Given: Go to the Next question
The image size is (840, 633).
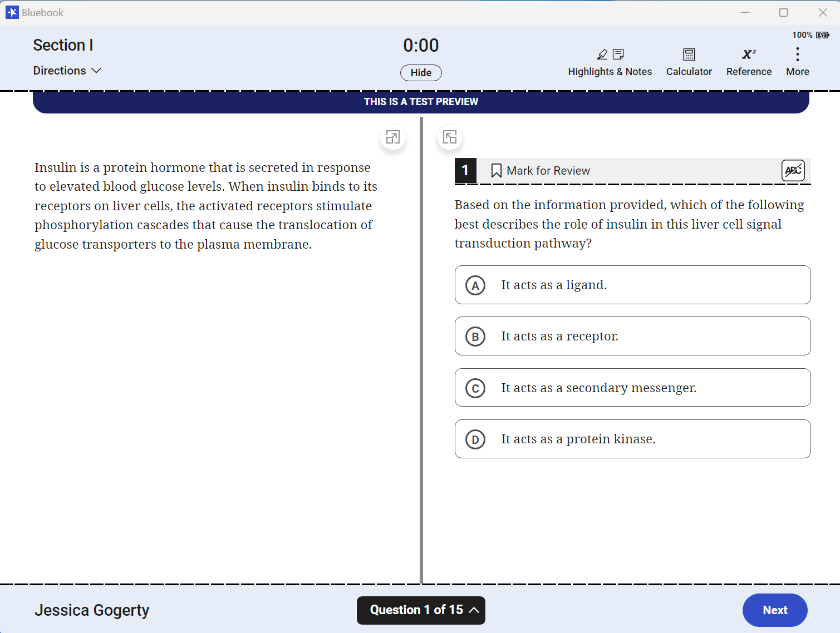Looking at the screenshot, I should click(x=775, y=610).
